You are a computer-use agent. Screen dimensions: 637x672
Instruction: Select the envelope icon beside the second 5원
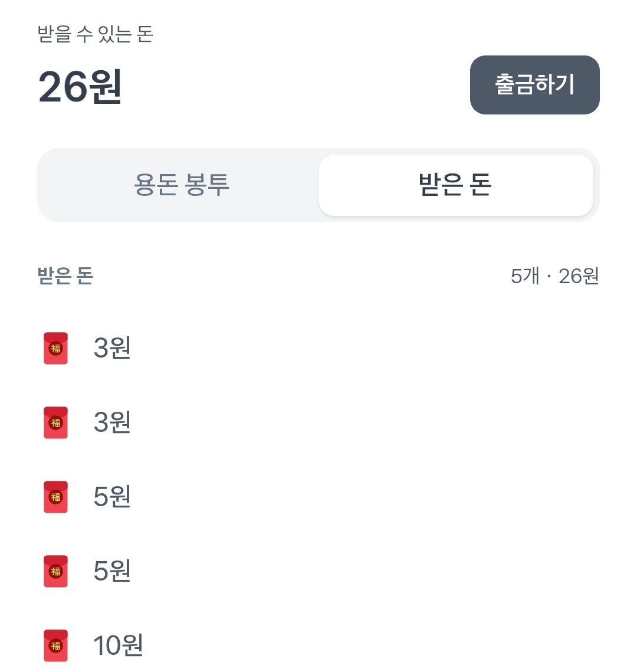[x=56, y=571]
